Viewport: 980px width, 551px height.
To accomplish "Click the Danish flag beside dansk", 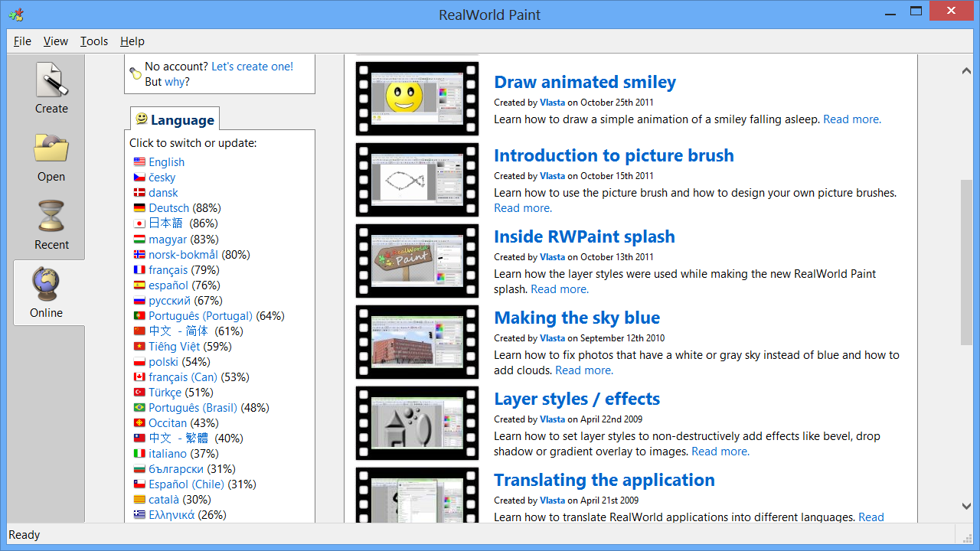I will [139, 193].
